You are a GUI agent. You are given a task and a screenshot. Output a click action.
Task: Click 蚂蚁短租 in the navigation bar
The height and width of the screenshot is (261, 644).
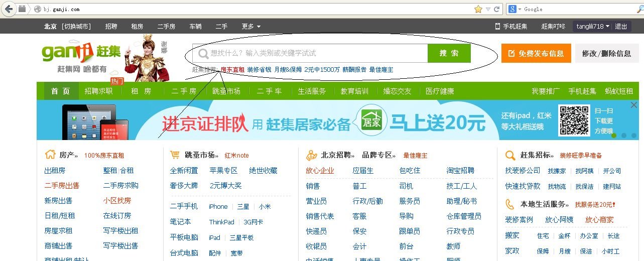(619, 91)
